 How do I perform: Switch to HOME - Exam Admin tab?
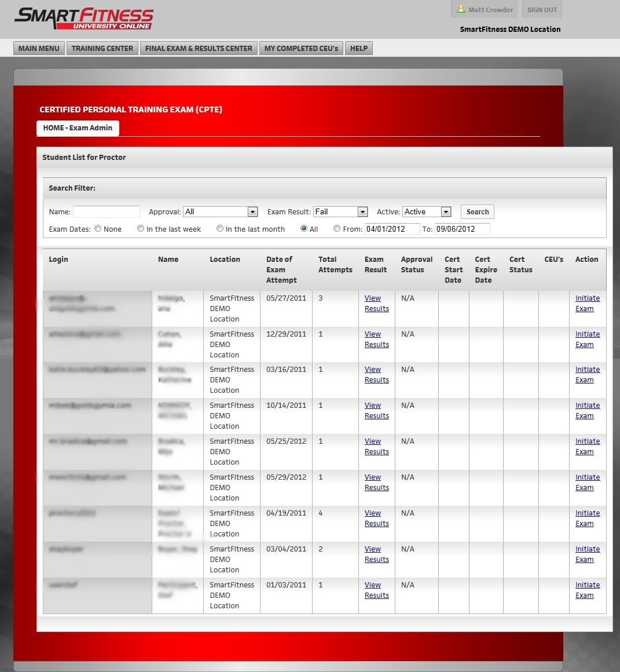[78, 128]
